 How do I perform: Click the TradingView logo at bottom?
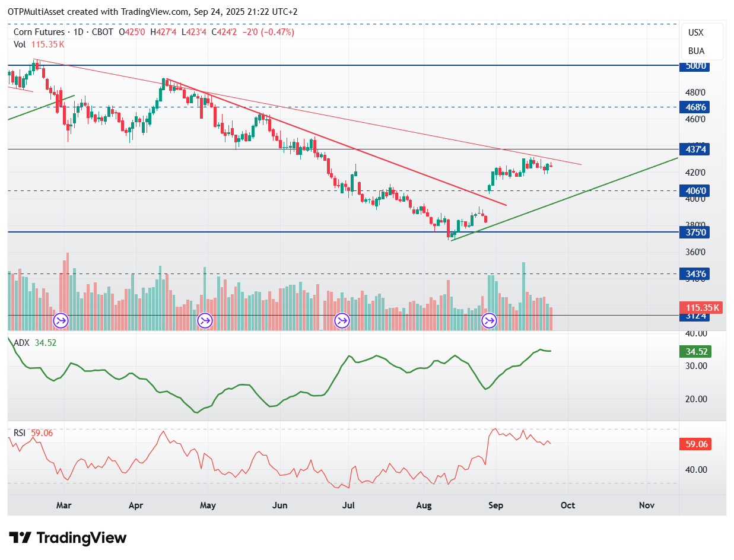point(69,538)
